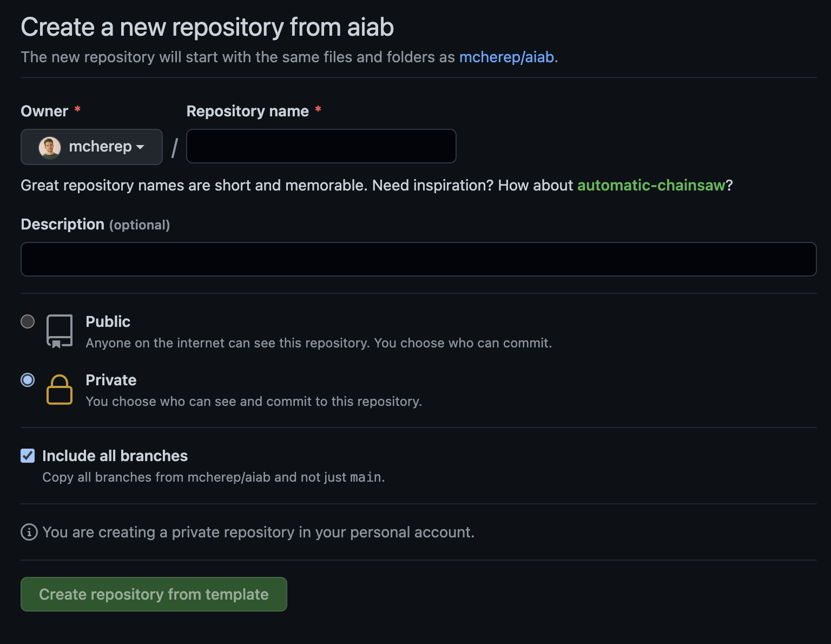Toggle the Include all branches checkbox
Screen dimensions: 831x644
click(x=28, y=456)
